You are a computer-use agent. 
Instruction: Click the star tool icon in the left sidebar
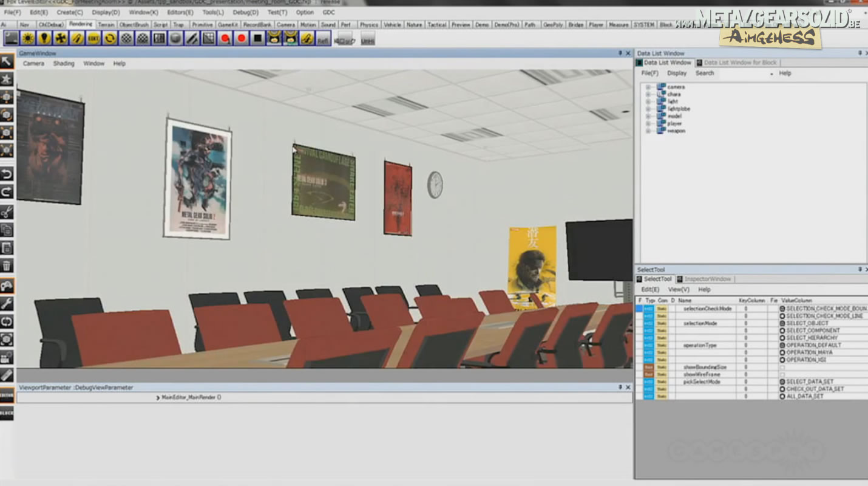[x=7, y=78]
